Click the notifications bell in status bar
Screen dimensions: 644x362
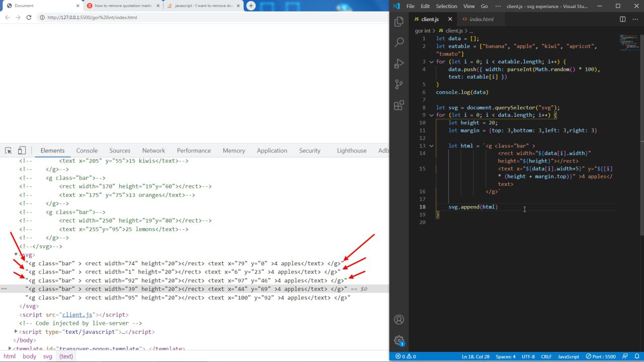pyautogui.click(x=637, y=356)
